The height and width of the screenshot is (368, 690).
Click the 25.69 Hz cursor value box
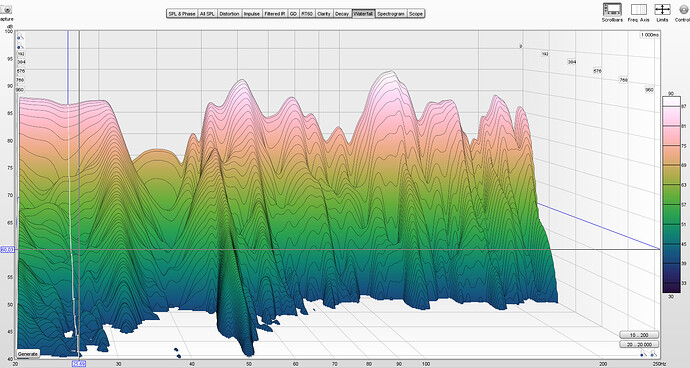pyautogui.click(x=79, y=364)
